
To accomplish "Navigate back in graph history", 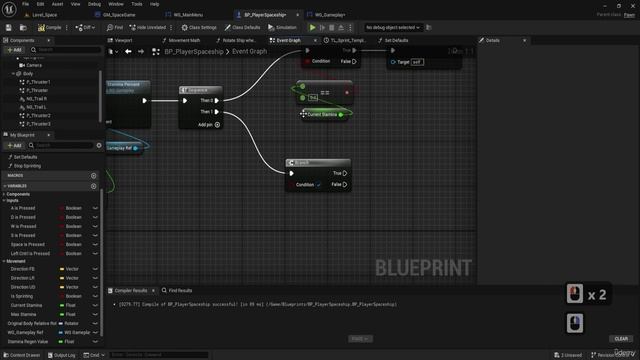I will click(x=128, y=52).
